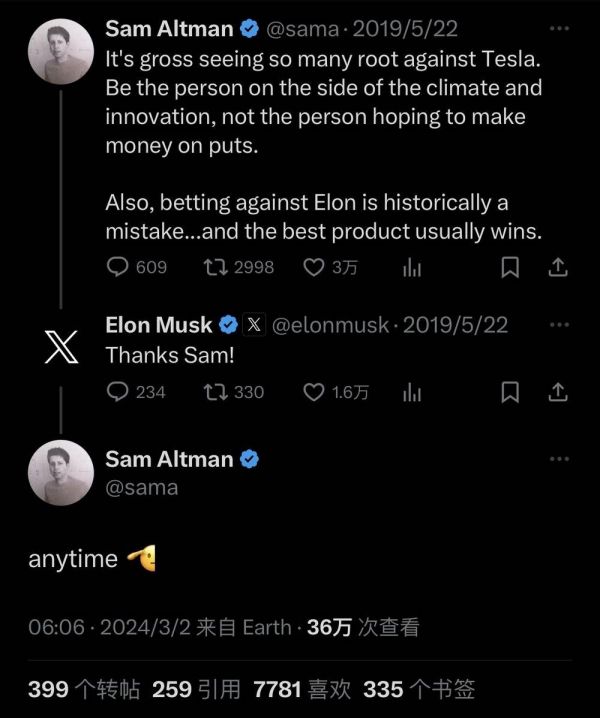The height and width of the screenshot is (718, 600).
Task: Repost Sam Altman's 2019 Tesla tweet
Action: tap(214, 267)
